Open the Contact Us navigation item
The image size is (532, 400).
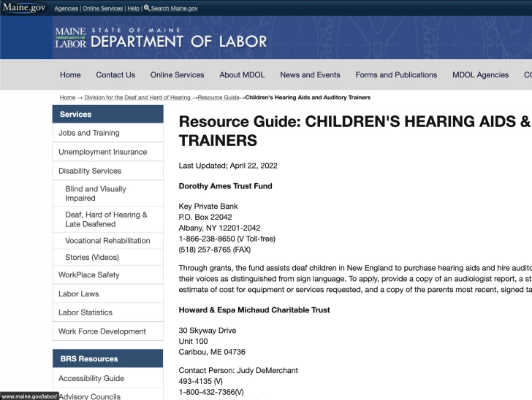click(x=115, y=74)
